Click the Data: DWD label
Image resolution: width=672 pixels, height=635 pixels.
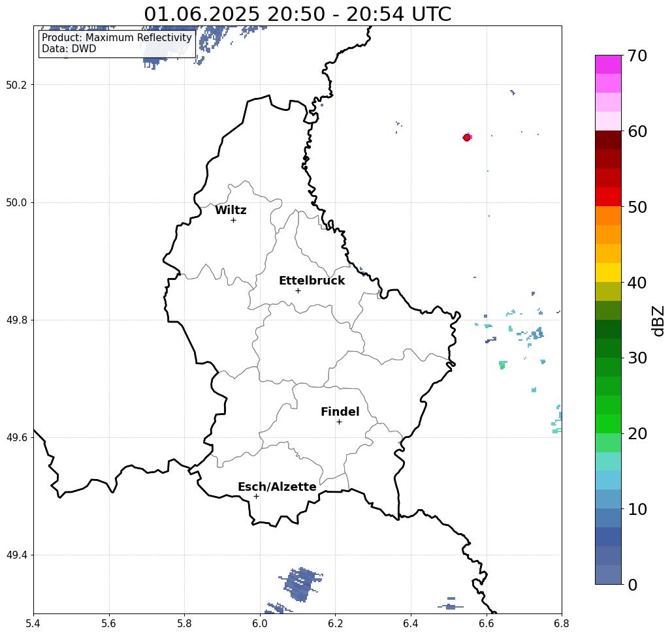(69, 49)
